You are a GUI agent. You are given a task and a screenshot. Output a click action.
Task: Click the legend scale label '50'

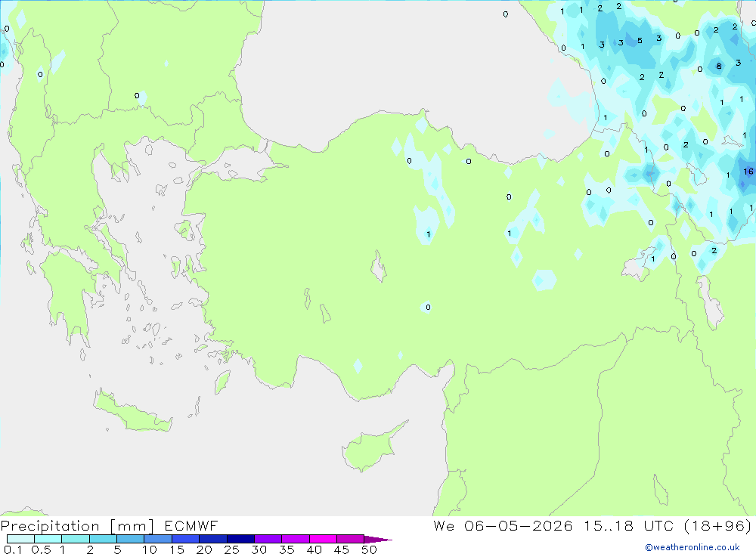point(369,549)
